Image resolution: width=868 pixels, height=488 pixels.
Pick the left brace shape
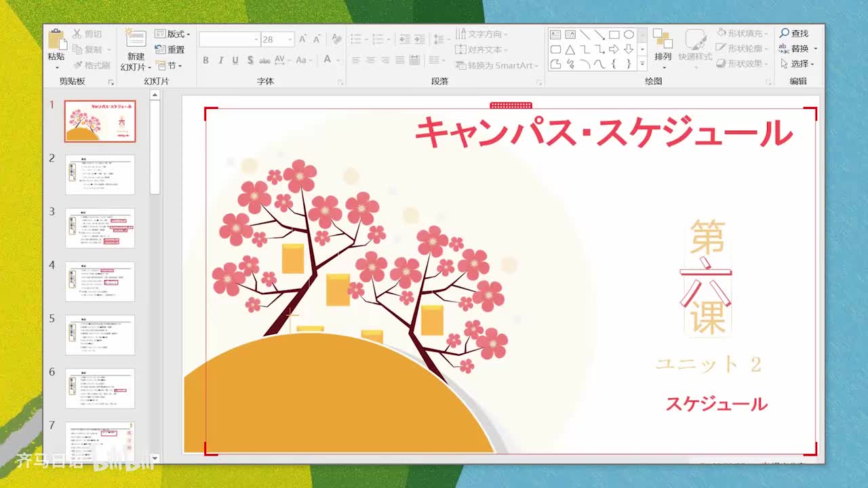click(614, 64)
